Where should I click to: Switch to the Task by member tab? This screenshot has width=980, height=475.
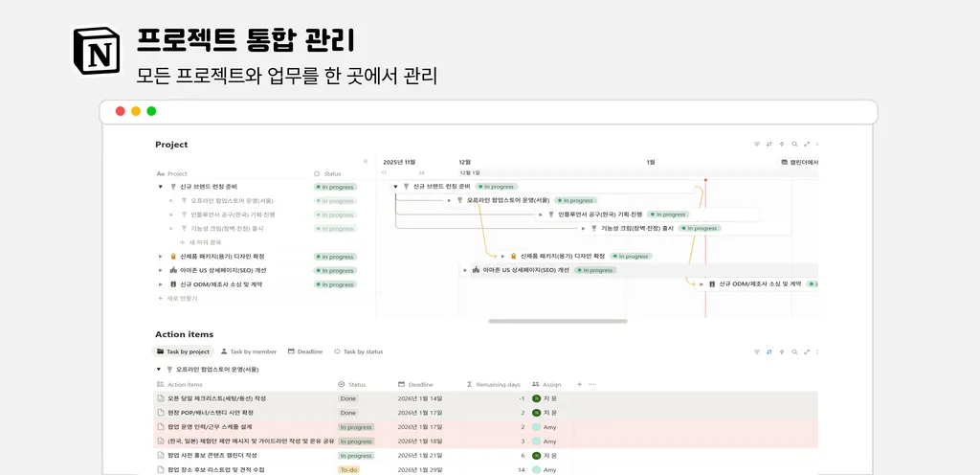coord(249,351)
